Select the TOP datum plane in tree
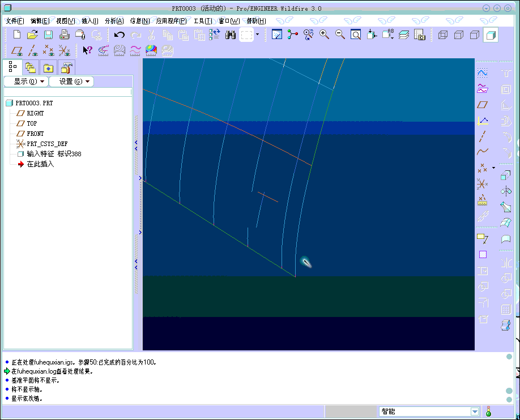 (x=32, y=123)
